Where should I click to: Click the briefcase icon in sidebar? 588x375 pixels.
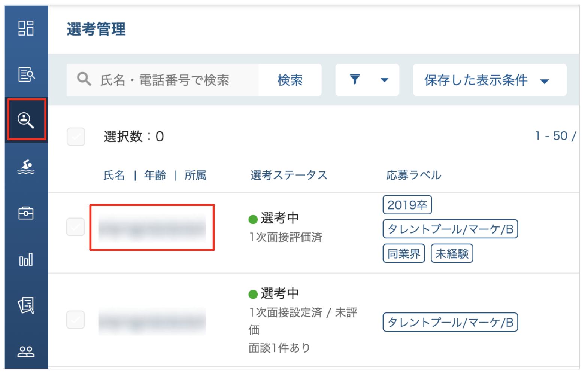click(x=26, y=213)
